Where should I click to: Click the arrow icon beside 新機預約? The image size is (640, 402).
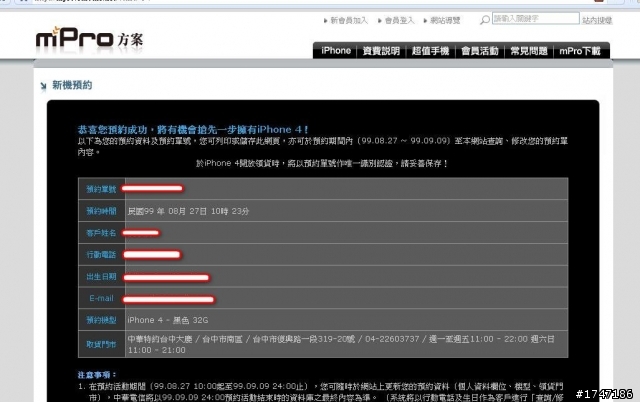(43, 86)
